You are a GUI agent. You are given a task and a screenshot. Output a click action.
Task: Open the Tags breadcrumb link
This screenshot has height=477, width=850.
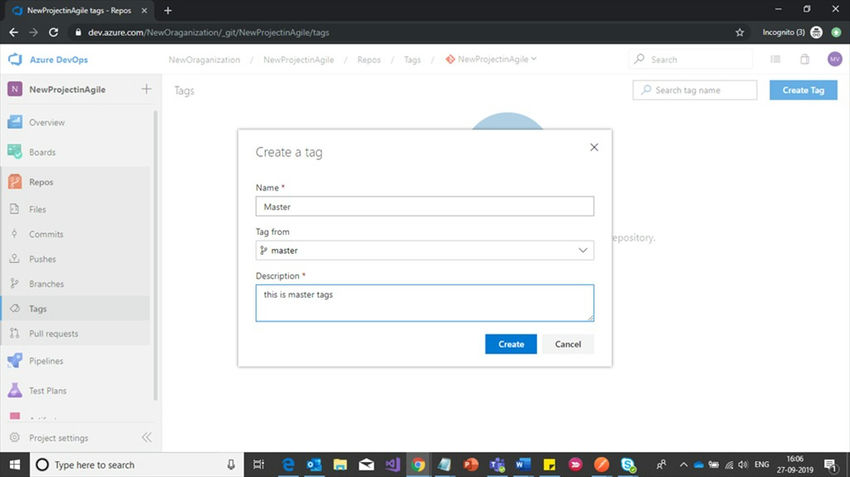pyautogui.click(x=412, y=60)
